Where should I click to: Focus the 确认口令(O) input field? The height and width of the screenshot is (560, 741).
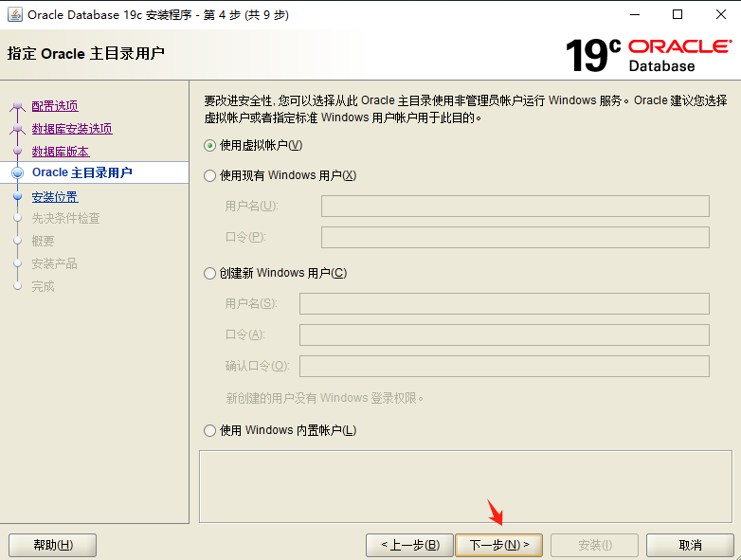point(504,367)
